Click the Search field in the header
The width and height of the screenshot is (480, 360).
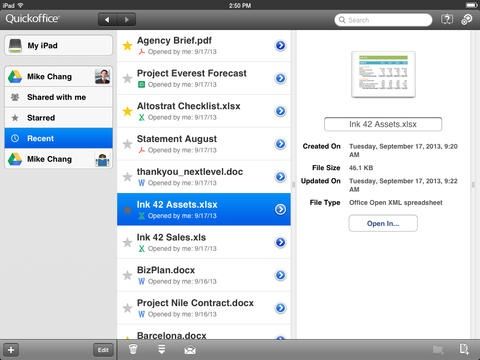[383, 20]
